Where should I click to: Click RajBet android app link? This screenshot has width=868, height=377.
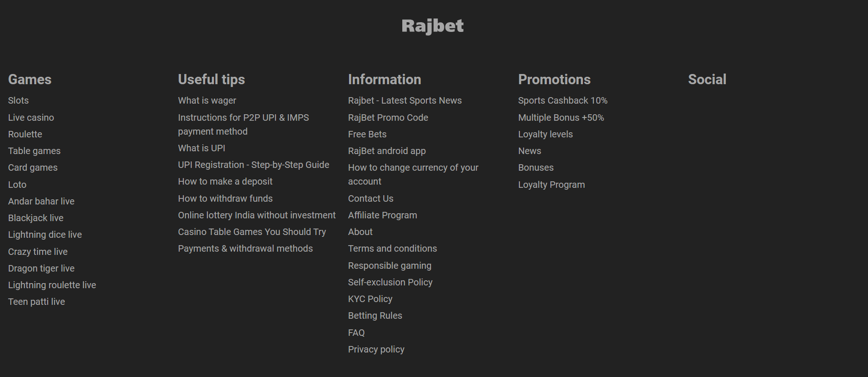387,151
